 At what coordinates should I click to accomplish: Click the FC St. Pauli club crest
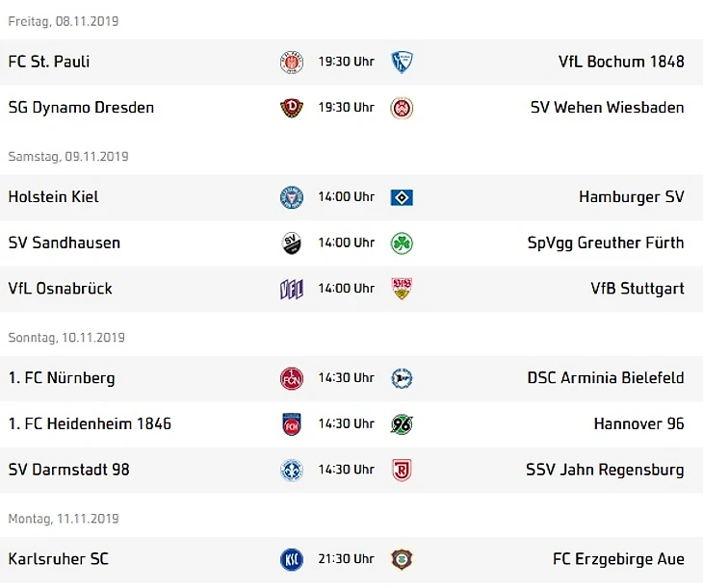292,62
